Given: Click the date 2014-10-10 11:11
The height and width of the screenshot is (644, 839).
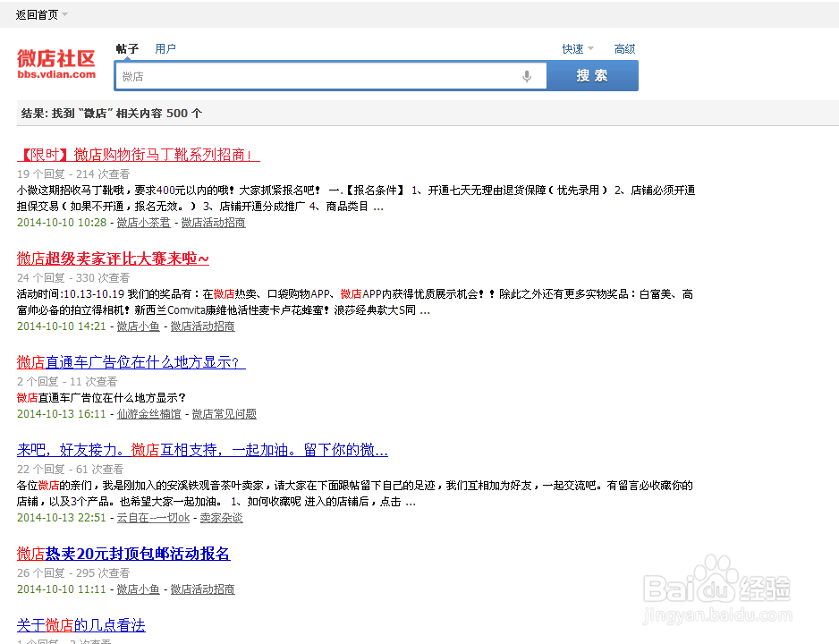Looking at the screenshot, I should point(62,589).
